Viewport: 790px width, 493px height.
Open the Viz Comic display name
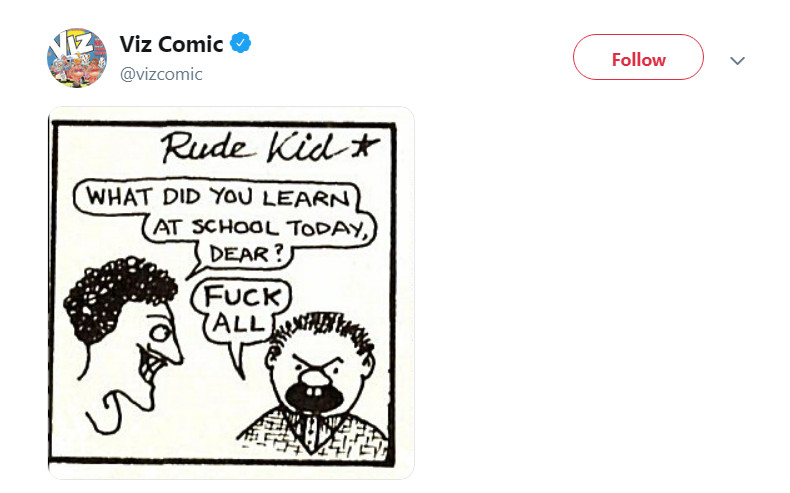(x=173, y=43)
